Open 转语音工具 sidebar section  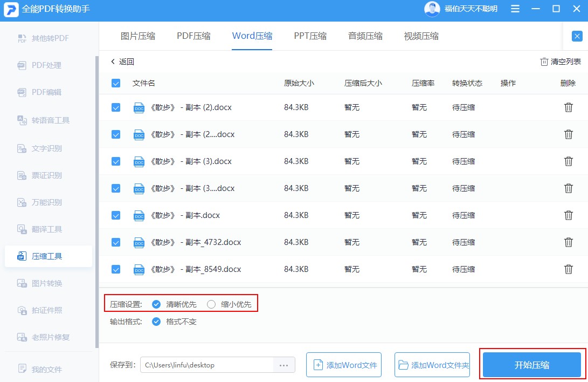(x=44, y=120)
